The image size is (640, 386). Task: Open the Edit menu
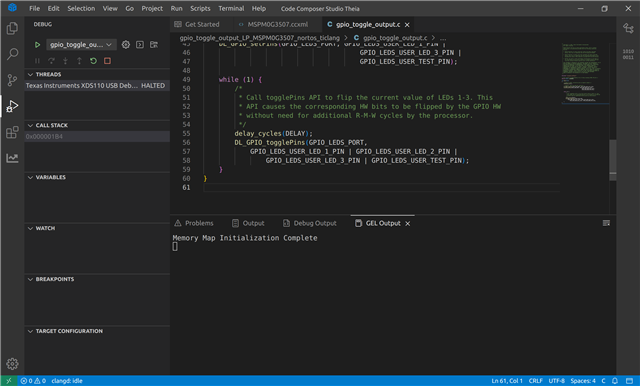[x=53, y=8]
